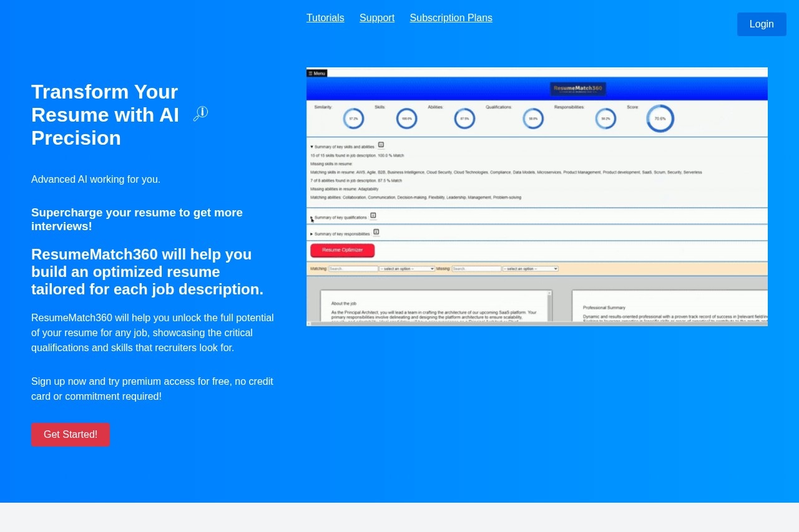Click the Skills percentage donut gauge
The image size is (799, 532).
click(x=406, y=118)
